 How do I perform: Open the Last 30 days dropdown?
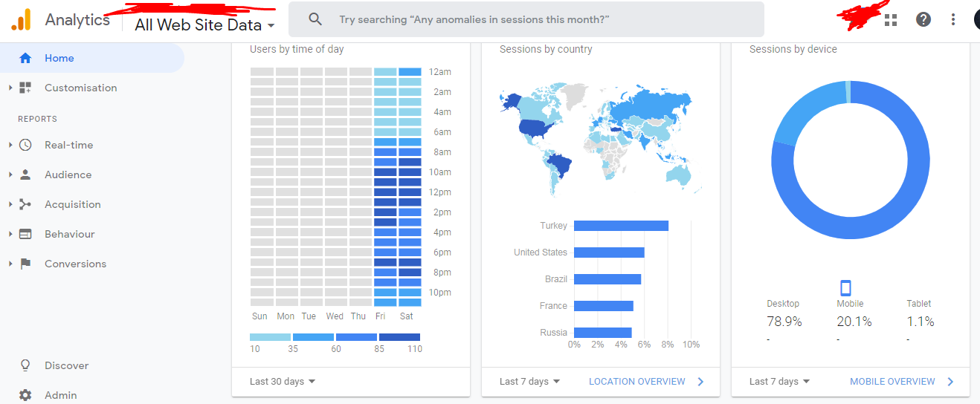(x=283, y=382)
